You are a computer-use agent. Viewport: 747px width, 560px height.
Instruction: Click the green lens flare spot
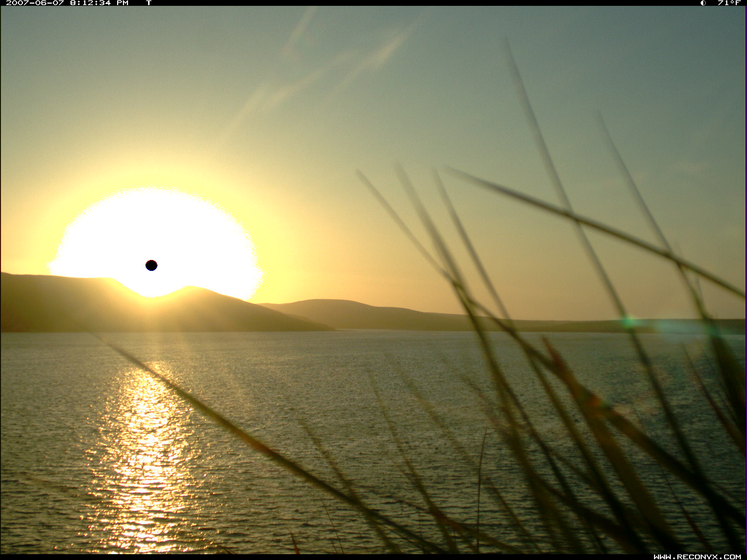pos(629,322)
